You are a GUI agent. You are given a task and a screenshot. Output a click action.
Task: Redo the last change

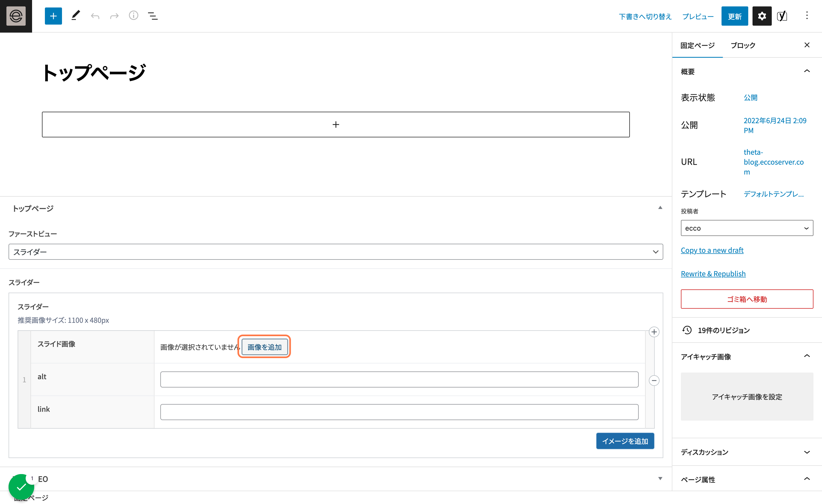click(x=114, y=16)
